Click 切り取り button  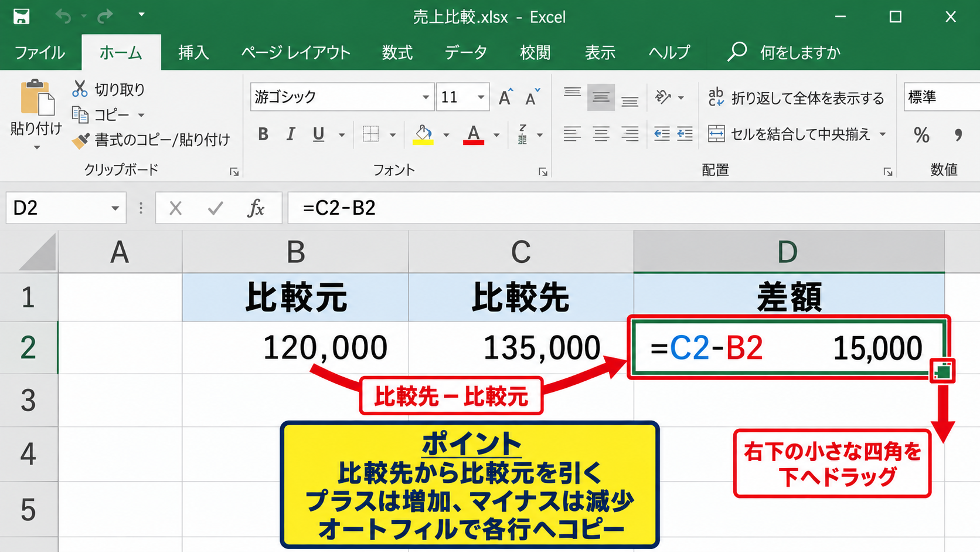tap(109, 89)
